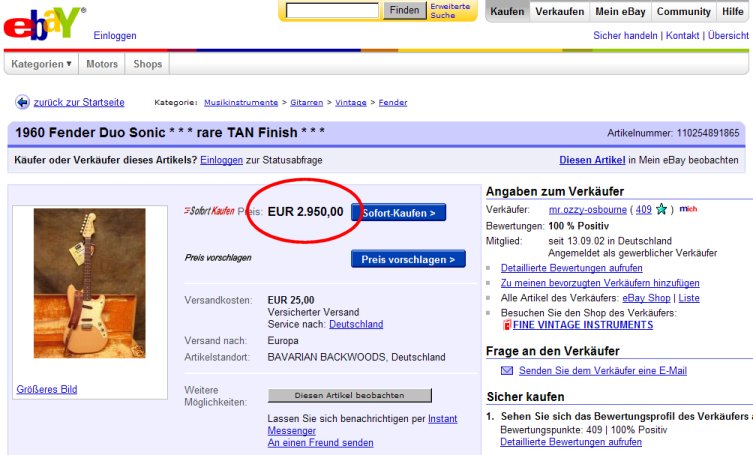The height and width of the screenshot is (455, 753).
Task: Select shipping cost text EUR 25,00
Action: [291, 300]
